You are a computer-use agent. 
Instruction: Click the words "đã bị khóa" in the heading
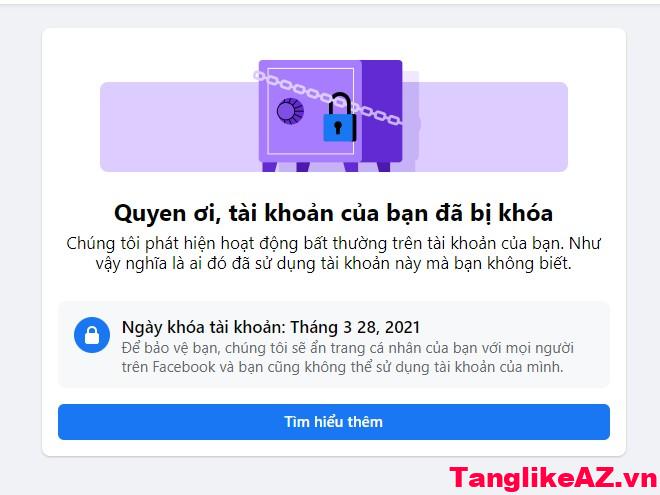pyautogui.click(x=494, y=213)
